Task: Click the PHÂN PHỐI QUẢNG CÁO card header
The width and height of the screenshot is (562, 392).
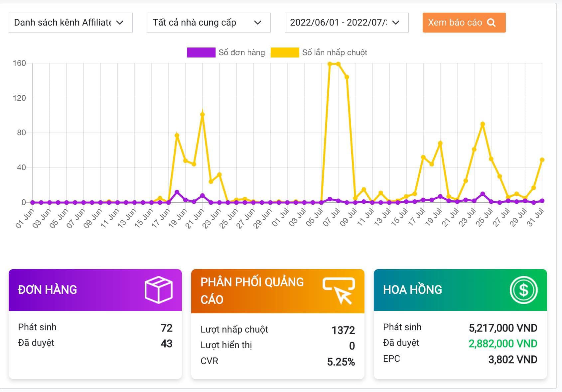Action: 278,291
